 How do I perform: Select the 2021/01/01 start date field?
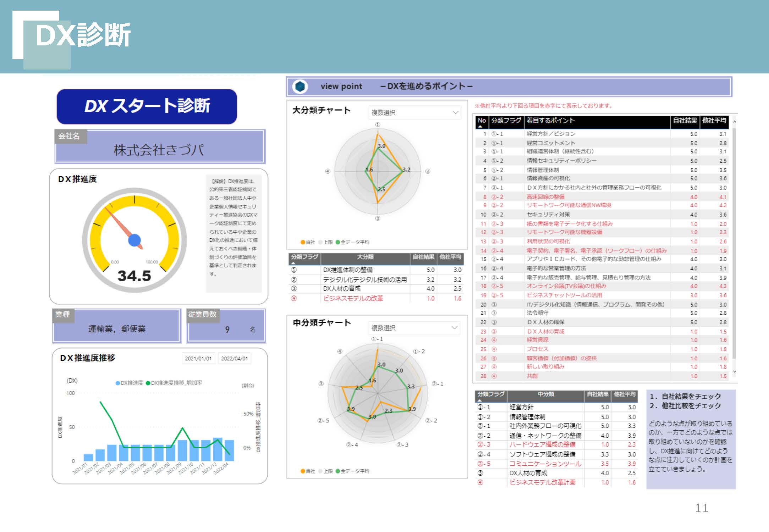pos(198,358)
